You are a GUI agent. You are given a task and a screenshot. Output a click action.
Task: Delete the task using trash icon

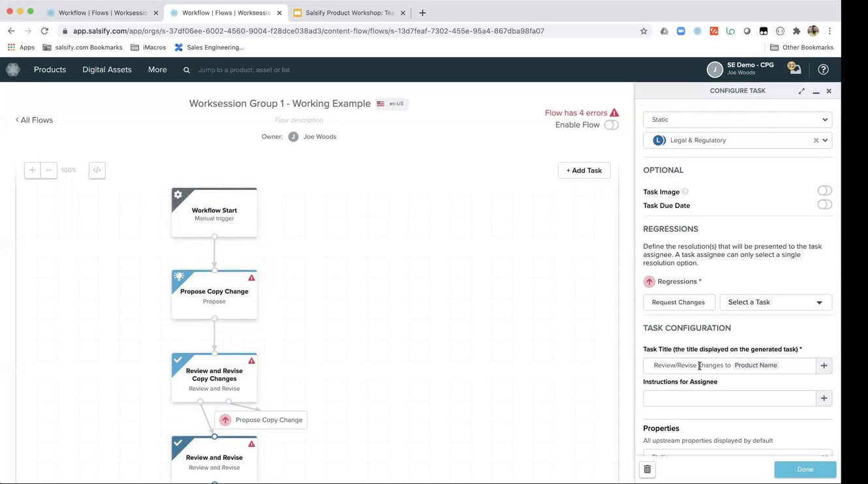647,469
